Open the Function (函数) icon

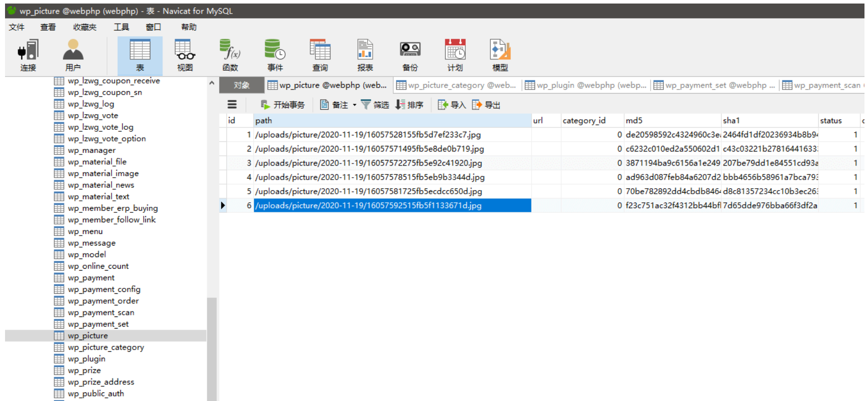tap(230, 55)
